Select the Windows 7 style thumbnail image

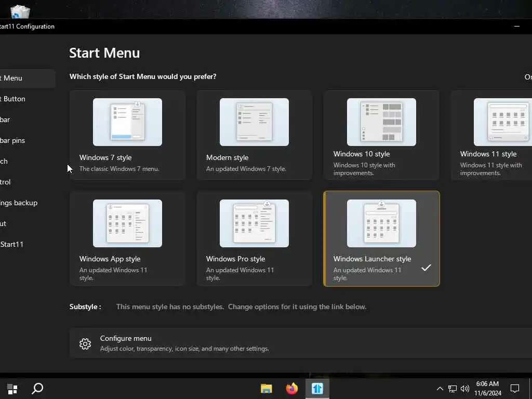point(127,122)
